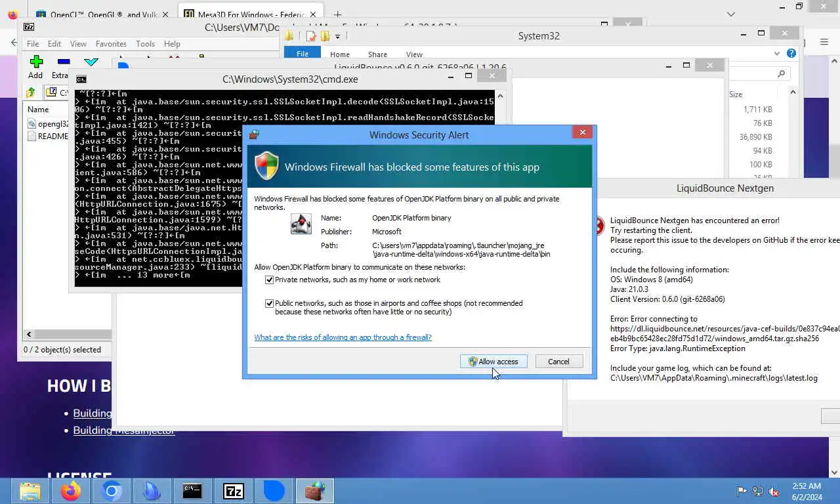Open the taskbar clock showing 2:52 AM
This screenshot has width=840, height=504.
pyautogui.click(x=806, y=491)
